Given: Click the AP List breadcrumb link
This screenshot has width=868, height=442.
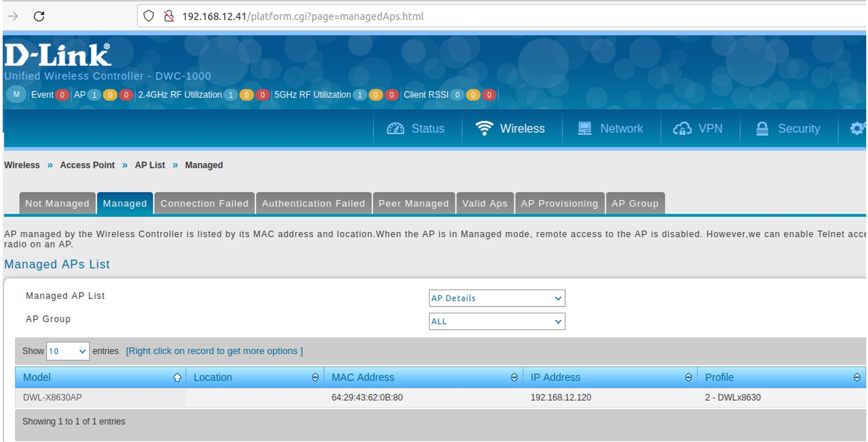Looking at the screenshot, I should (x=150, y=165).
